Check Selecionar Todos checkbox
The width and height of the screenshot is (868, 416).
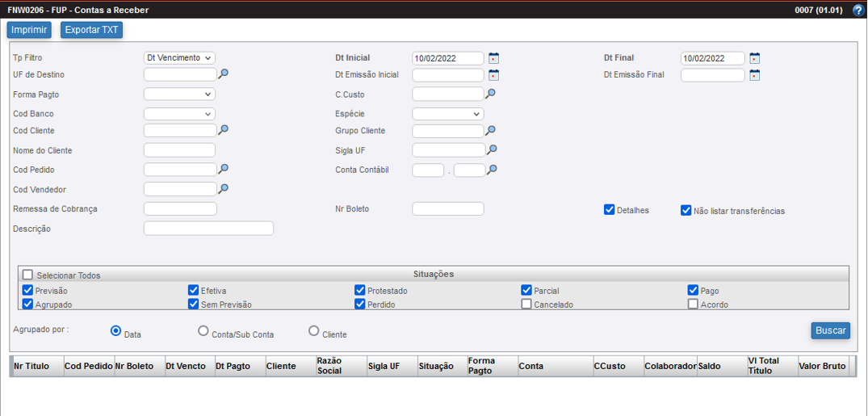tap(28, 275)
